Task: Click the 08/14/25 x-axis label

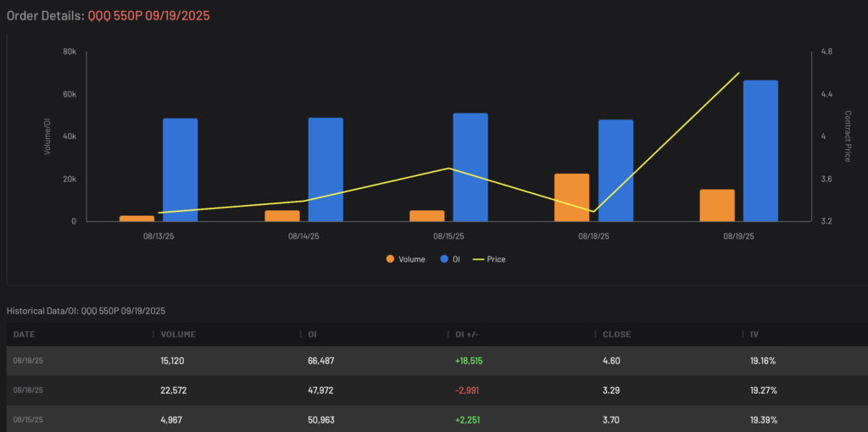Action: tap(303, 236)
